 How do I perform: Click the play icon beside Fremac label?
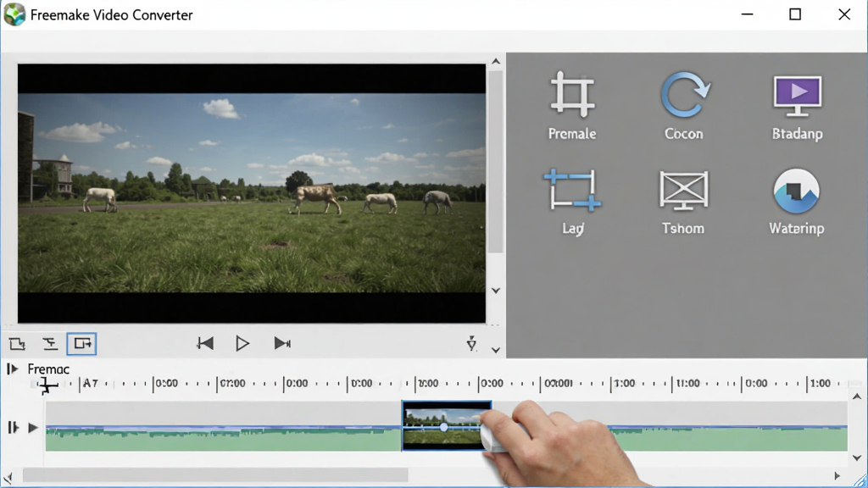12,369
